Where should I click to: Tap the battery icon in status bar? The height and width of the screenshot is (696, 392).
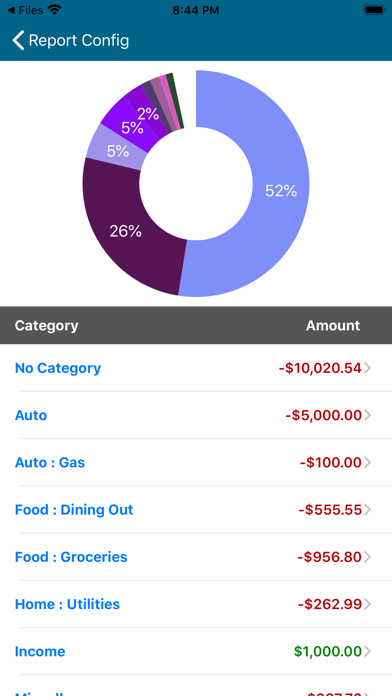[375, 10]
